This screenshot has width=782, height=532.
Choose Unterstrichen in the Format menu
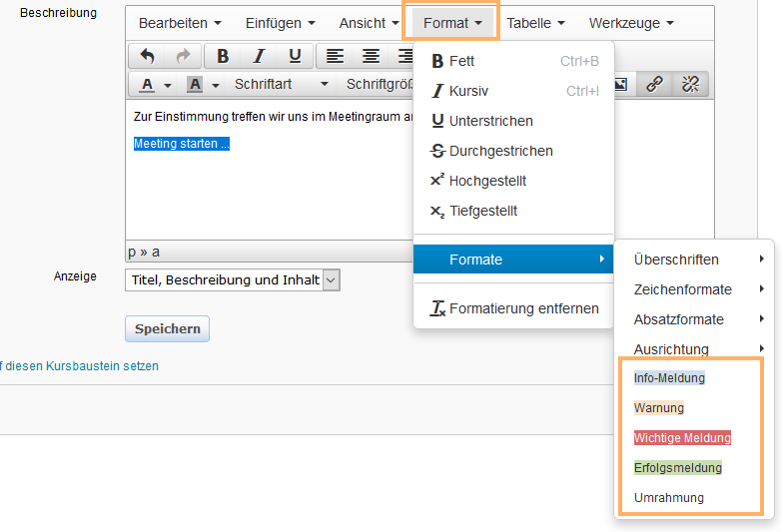pyautogui.click(x=513, y=121)
